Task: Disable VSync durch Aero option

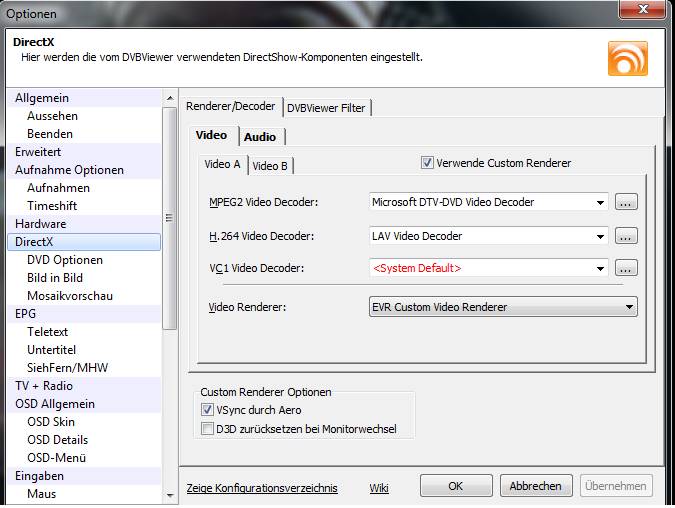Action: coord(208,410)
